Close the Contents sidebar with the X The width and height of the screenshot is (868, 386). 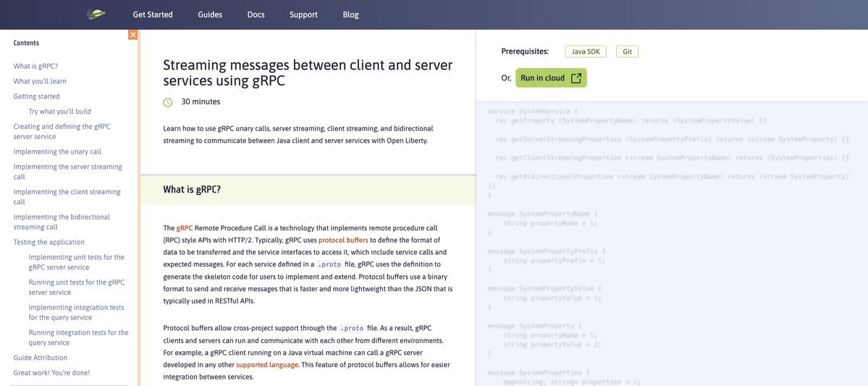click(x=133, y=35)
